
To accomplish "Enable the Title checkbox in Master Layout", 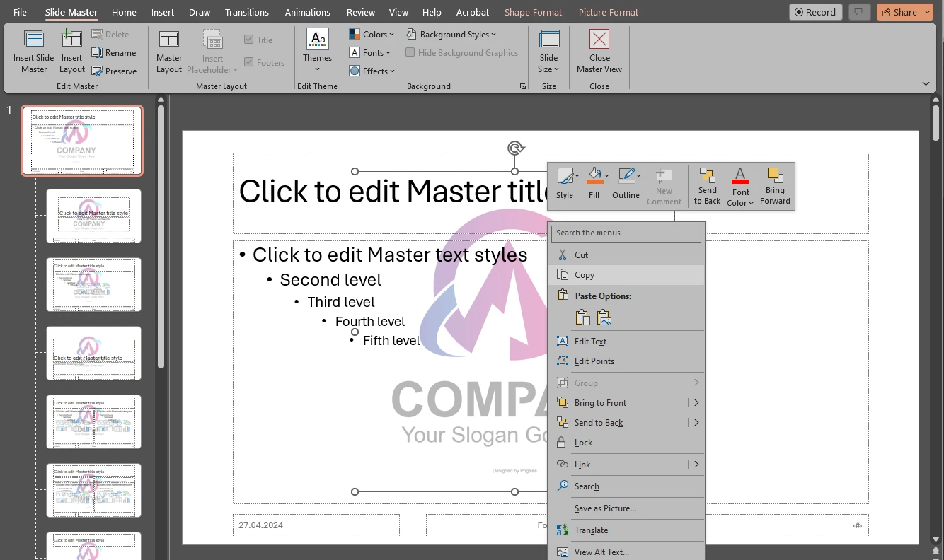I will pyautogui.click(x=248, y=40).
